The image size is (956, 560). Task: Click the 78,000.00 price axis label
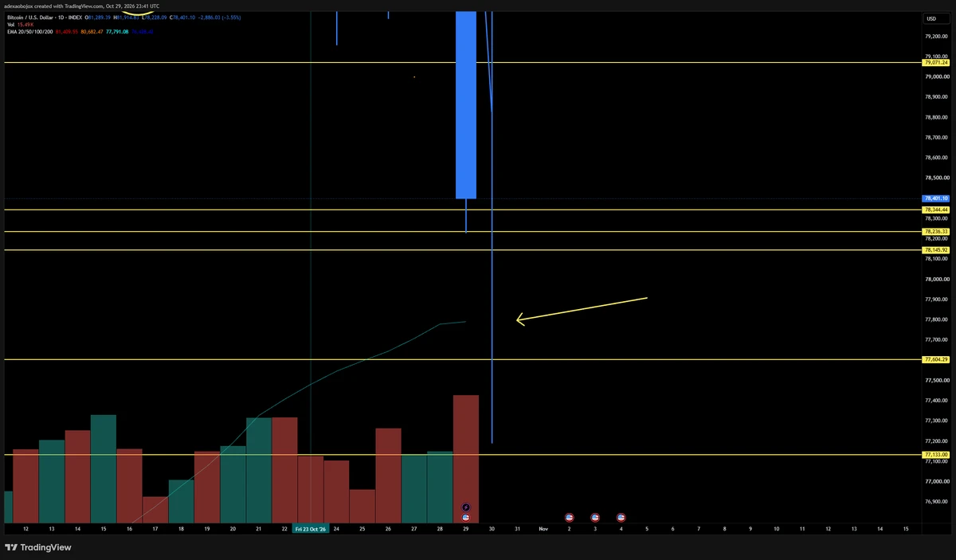tap(936, 279)
